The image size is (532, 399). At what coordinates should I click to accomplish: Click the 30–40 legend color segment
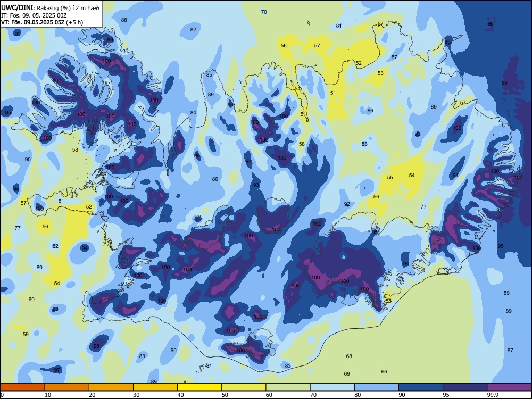155,387
